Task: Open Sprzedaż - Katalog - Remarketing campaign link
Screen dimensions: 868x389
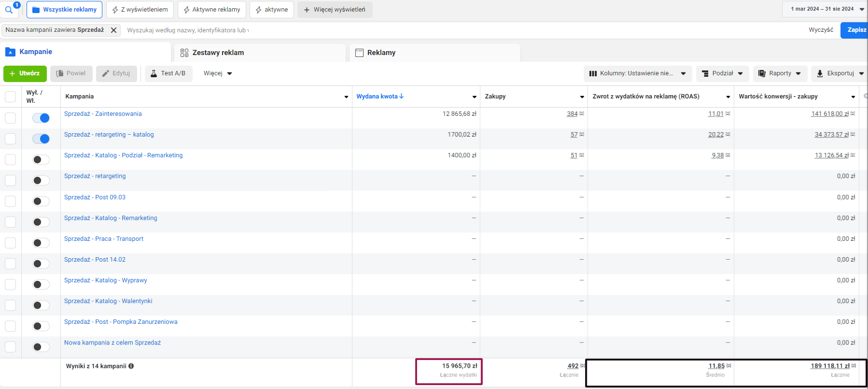Action: (111, 218)
